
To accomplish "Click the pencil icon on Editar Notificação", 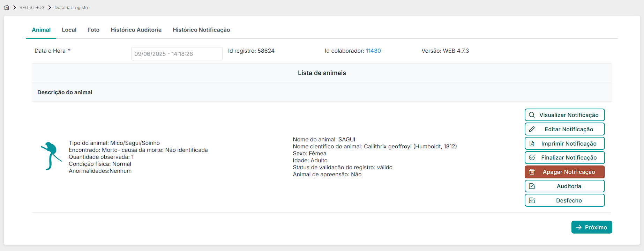I will [532, 129].
